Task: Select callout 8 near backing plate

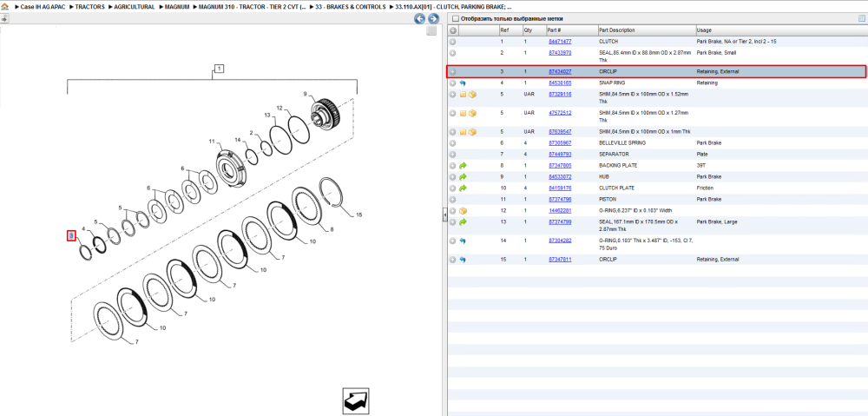Action: [x=332, y=229]
